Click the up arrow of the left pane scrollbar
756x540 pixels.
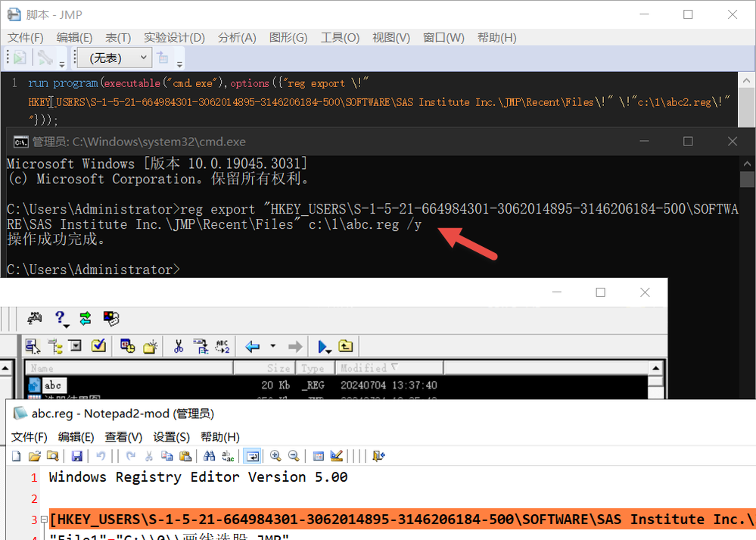(5, 369)
